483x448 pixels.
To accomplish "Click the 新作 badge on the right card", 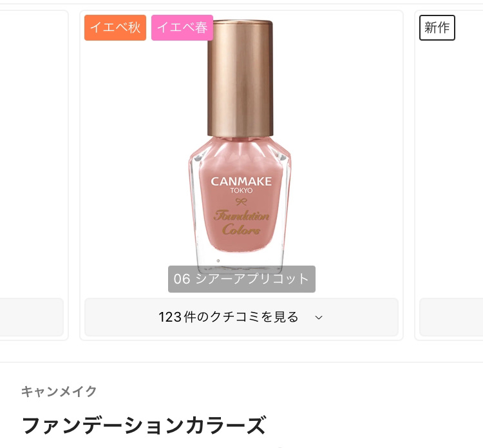I will coord(437,28).
